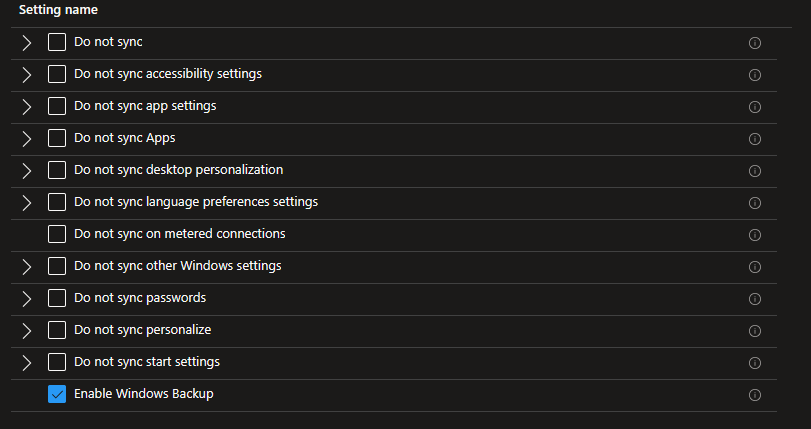Click info icon for Do not sync

click(755, 43)
